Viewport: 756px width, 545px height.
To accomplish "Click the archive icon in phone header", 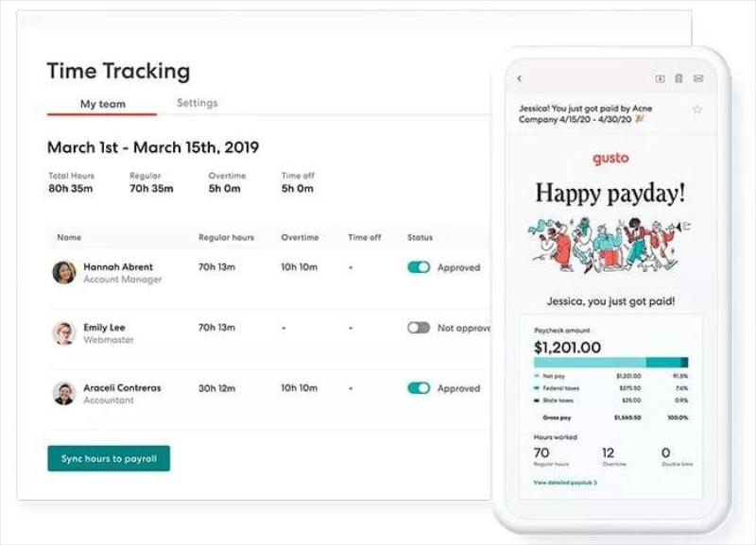I will [x=660, y=78].
